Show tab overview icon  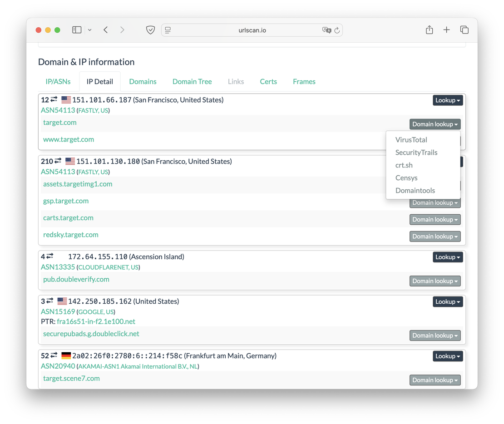464,30
